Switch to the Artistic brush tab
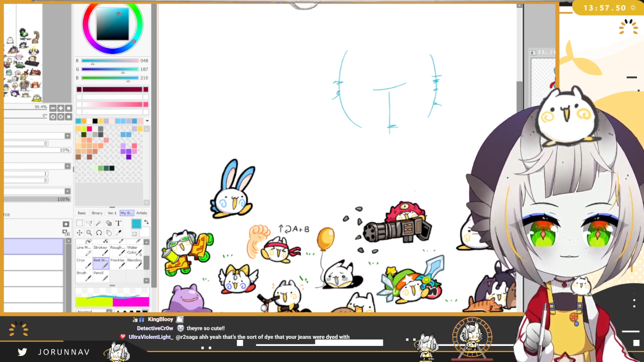The width and height of the screenshot is (644, 362). pyautogui.click(x=142, y=213)
